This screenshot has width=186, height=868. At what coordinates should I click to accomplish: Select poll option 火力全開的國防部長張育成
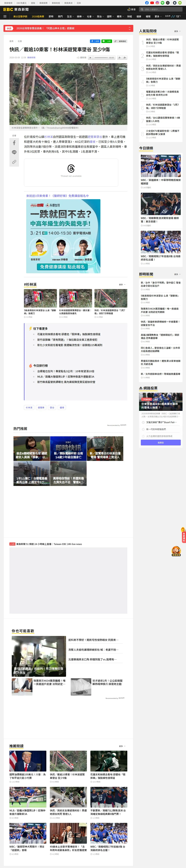(x=143, y=436)
